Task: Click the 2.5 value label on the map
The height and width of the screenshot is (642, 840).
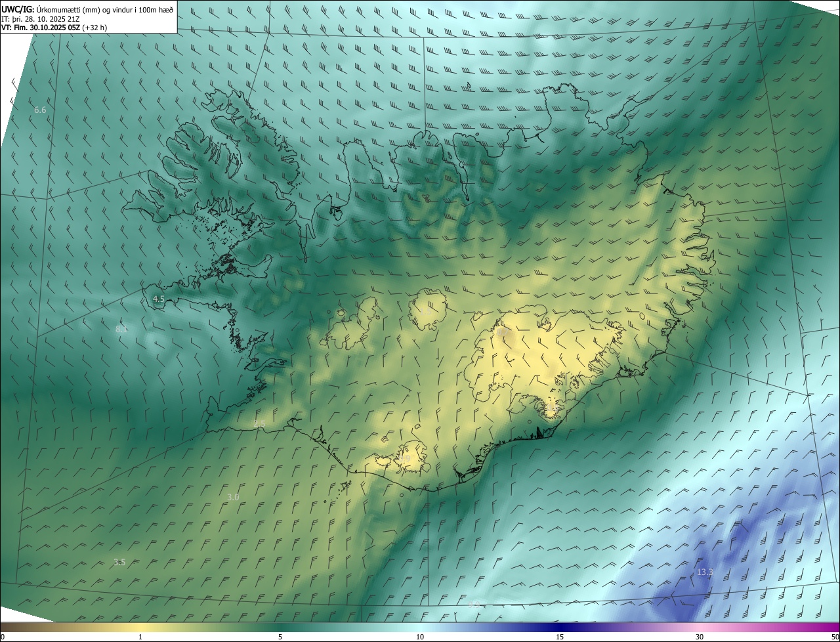Action: coord(259,424)
